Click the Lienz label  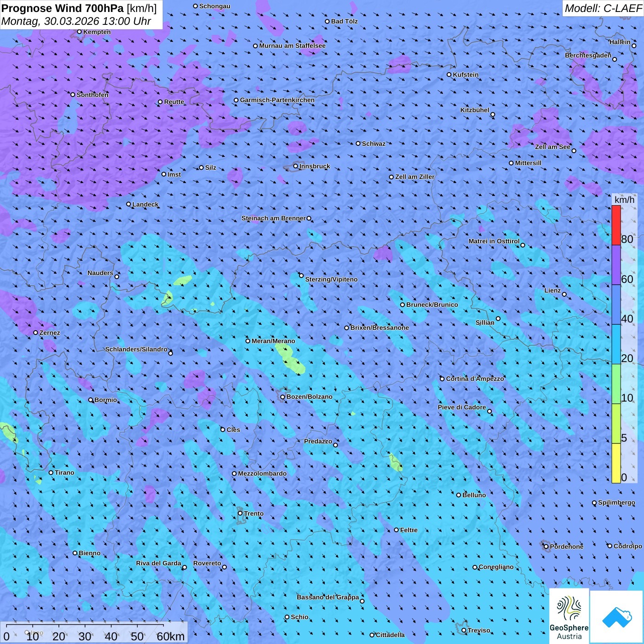(x=552, y=290)
